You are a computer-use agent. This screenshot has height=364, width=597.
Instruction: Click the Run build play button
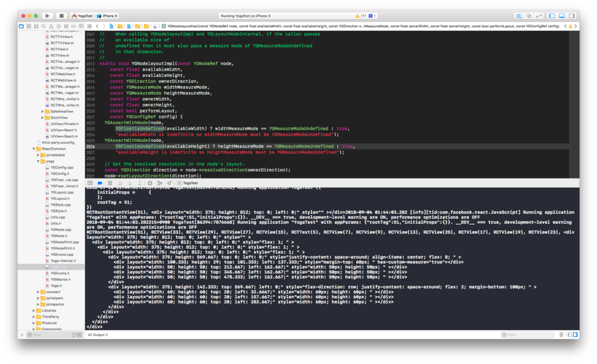click(x=48, y=16)
